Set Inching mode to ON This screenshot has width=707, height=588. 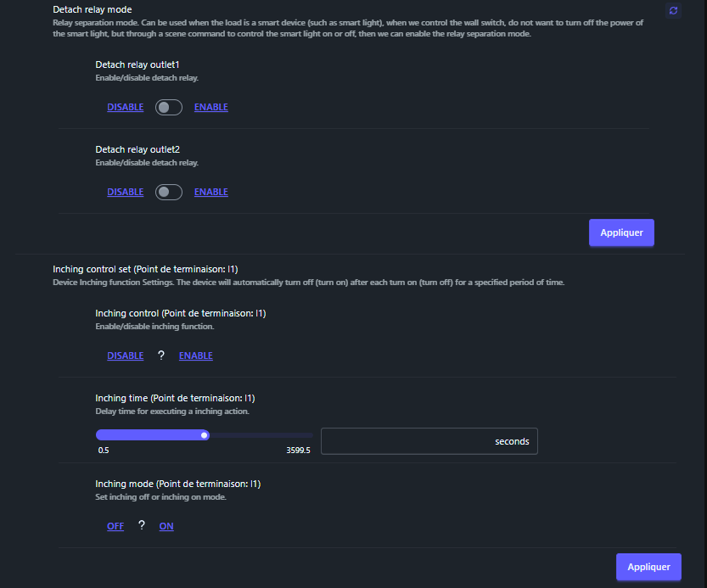click(x=166, y=527)
